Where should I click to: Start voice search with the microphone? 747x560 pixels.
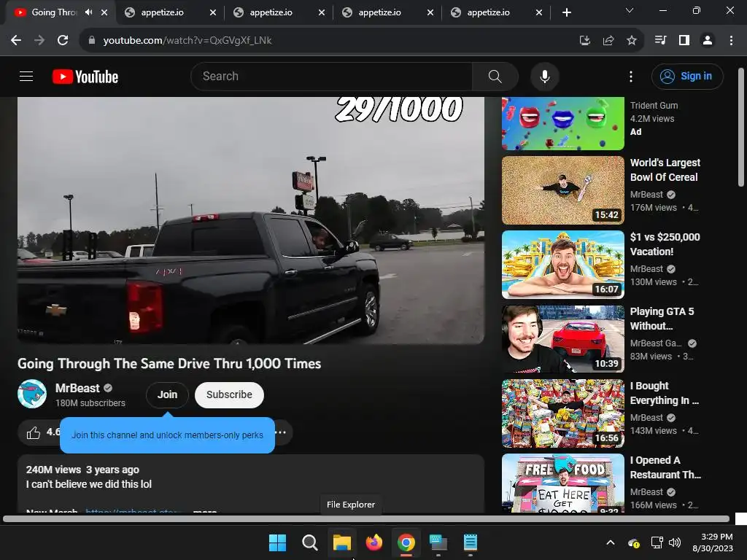544,76
